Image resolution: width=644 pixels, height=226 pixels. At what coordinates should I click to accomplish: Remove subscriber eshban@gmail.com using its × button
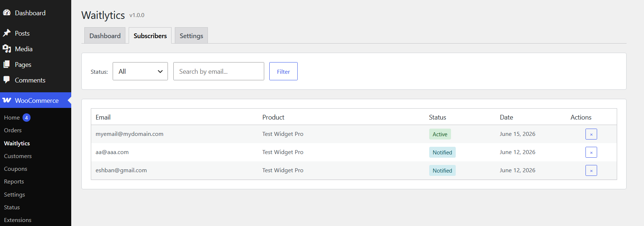tap(591, 170)
